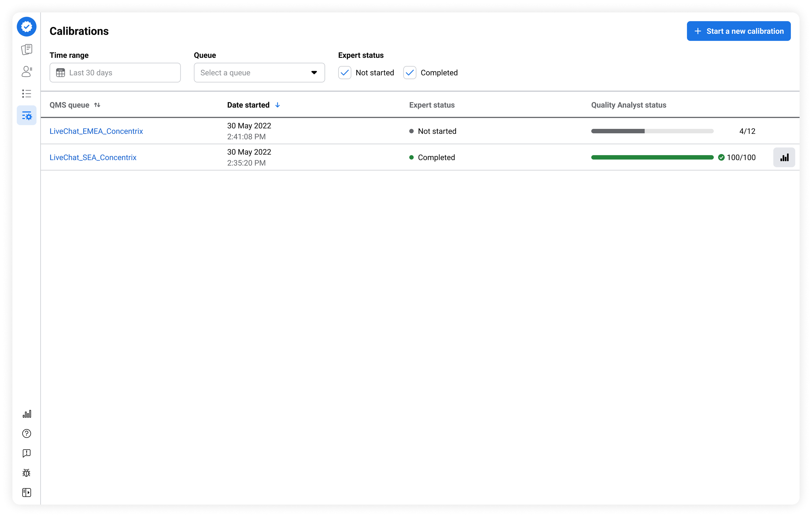Open the Last 30 days time range picker

[115, 73]
